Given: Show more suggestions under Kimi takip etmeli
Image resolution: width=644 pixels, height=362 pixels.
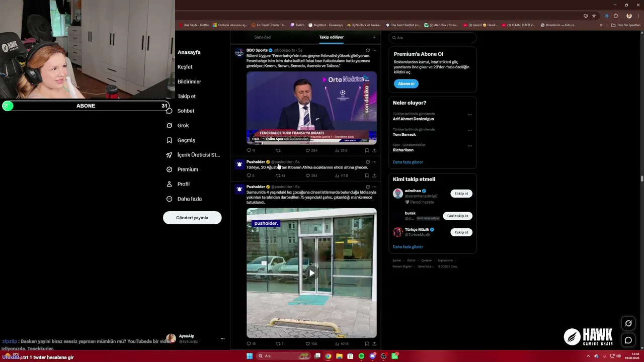Looking at the screenshot, I should (x=408, y=247).
